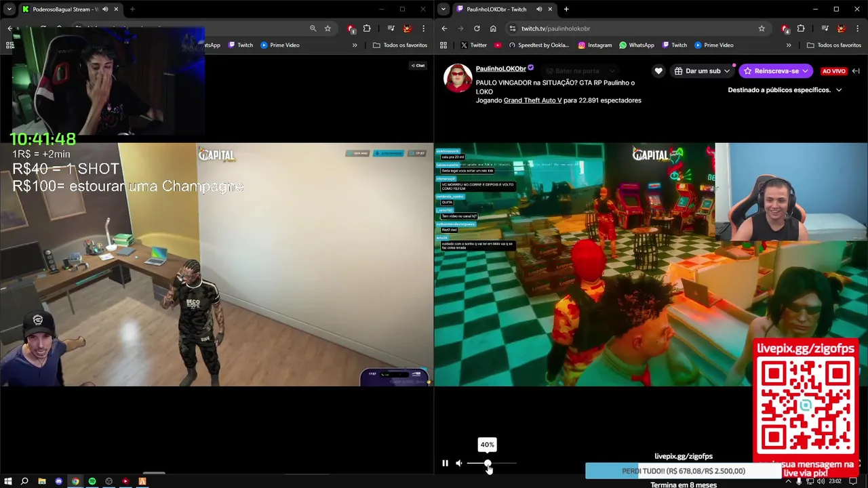Show hidden system tray icons
Image resolution: width=868 pixels, height=488 pixels.
(x=788, y=481)
